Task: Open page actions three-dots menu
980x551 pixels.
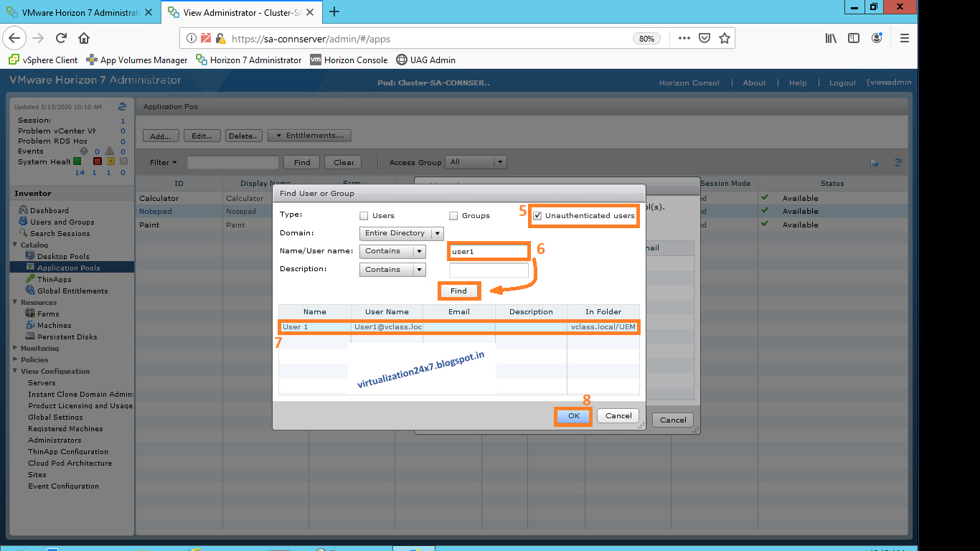Action: click(x=684, y=38)
